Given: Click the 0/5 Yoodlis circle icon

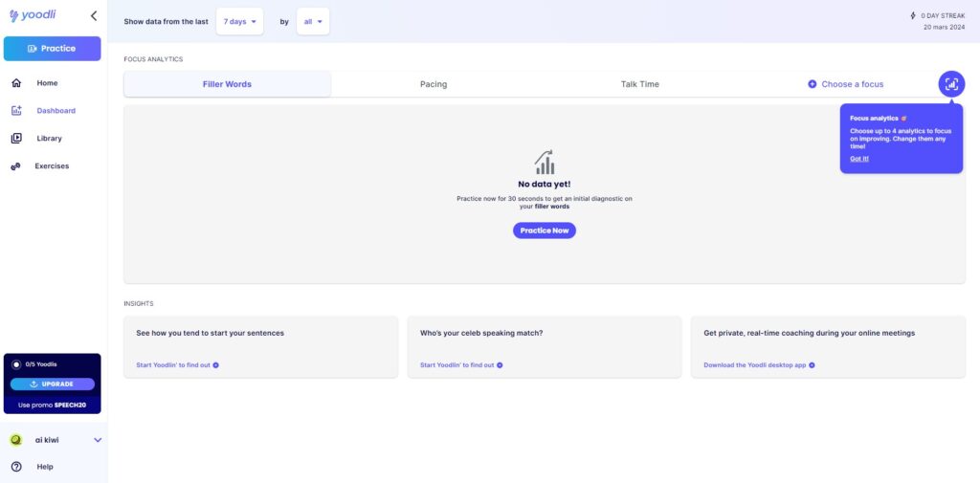Looking at the screenshot, I should point(17,364).
